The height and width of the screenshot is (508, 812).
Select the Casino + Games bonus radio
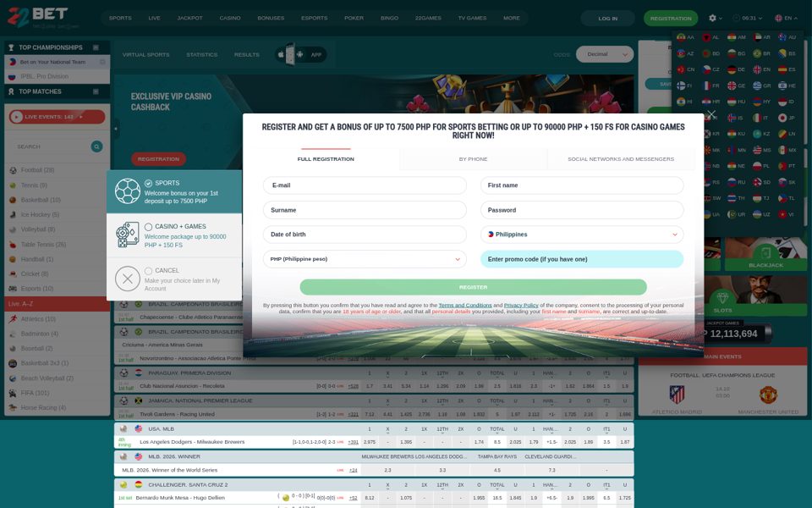click(x=149, y=227)
